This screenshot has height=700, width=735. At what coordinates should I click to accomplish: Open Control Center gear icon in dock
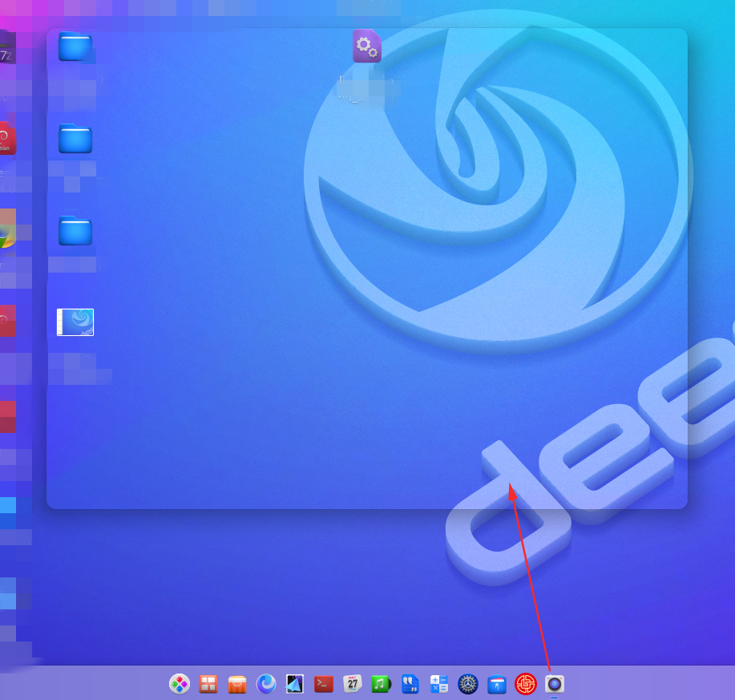pos(468,684)
